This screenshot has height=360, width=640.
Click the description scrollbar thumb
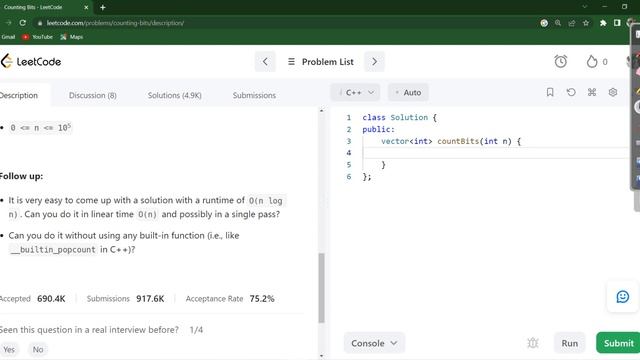pyautogui.click(x=322, y=288)
